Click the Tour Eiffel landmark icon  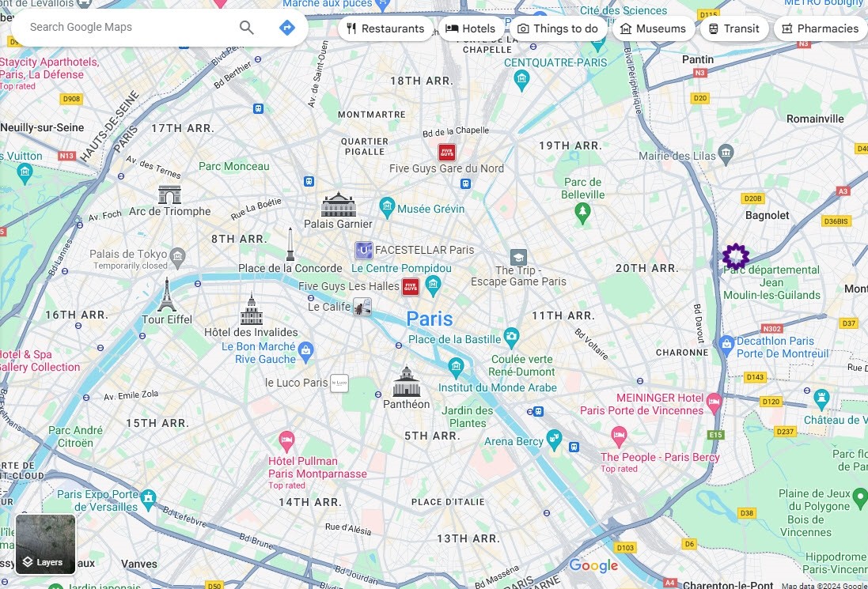[x=167, y=295]
